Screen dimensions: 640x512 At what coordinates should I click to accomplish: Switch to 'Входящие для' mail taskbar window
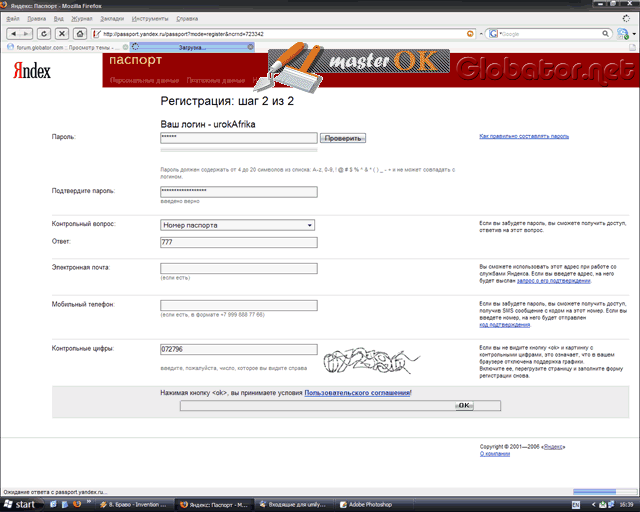point(295,505)
